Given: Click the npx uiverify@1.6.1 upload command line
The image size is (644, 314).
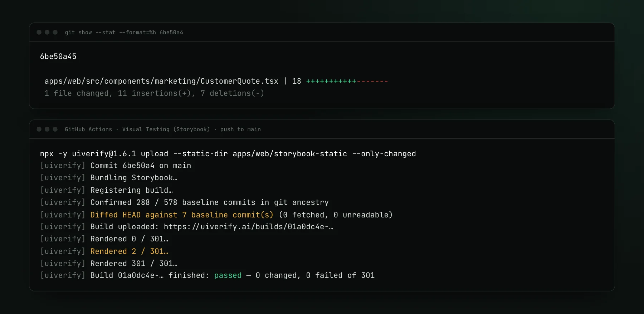Looking at the screenshot, I should [x=228, y=154].
